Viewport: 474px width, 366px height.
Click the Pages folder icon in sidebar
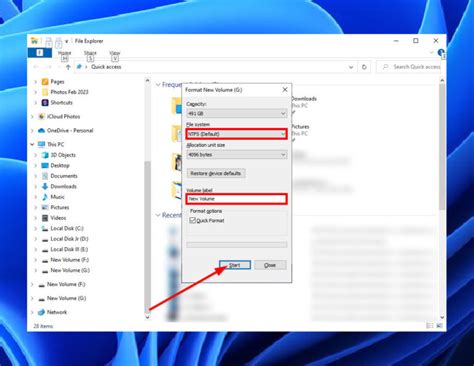45,82
